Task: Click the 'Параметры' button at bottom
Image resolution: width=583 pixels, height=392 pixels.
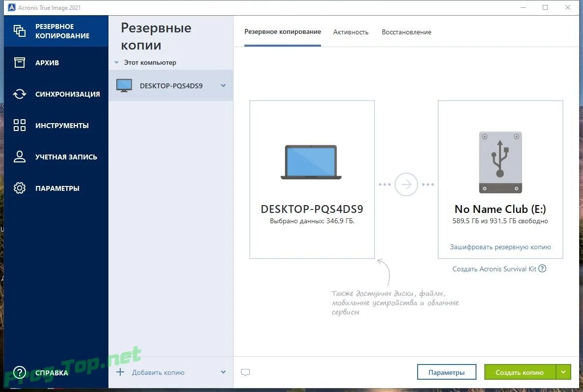Action: 447,372
